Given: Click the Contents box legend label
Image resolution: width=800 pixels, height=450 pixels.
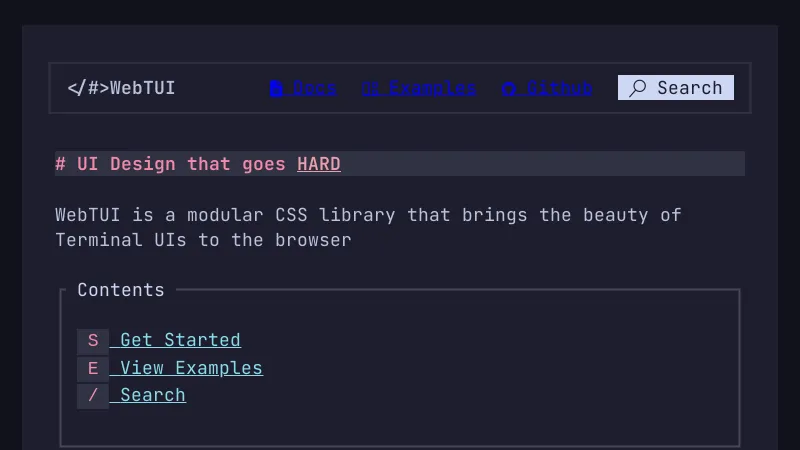Looking at the screenshot, I should tap(120, 290).
